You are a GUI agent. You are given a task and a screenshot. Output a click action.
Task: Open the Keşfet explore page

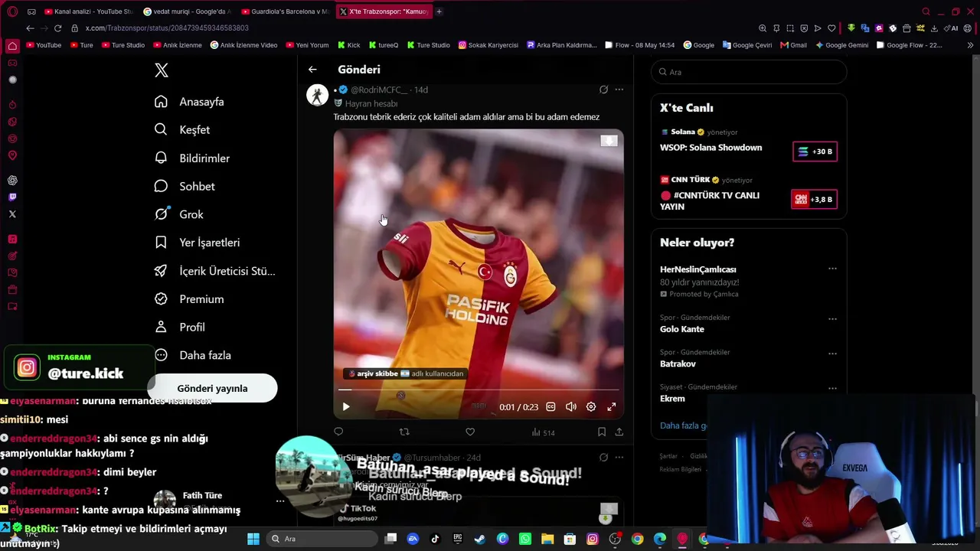182,130
